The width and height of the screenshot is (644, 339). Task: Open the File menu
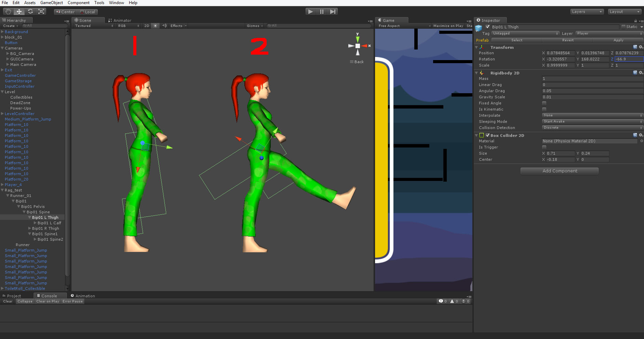(5, 3)
